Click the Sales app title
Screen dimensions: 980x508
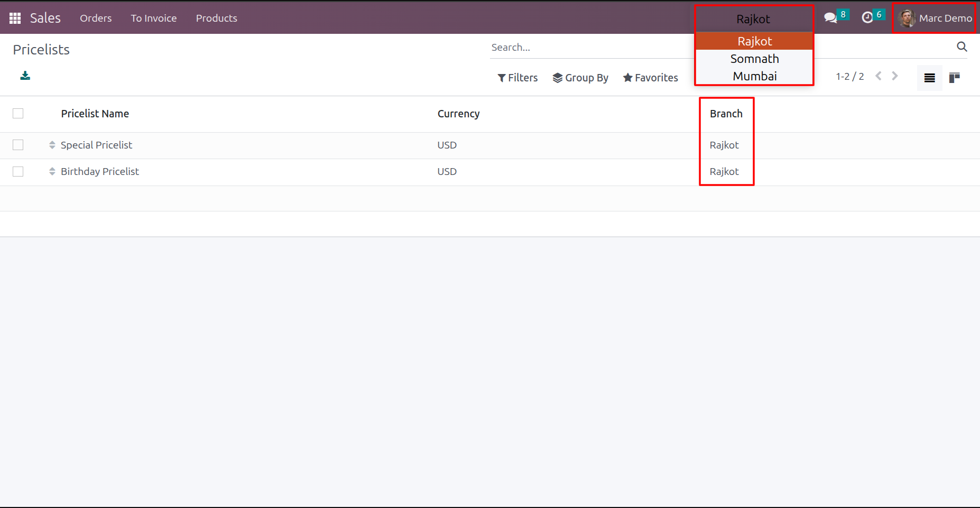pos(45,18)
